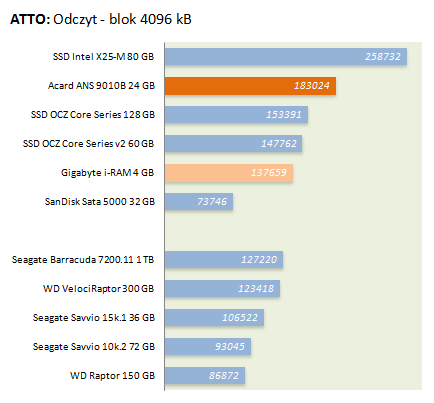
Task: Click the chart title 'ATTO: Odczyt - blok 4096 kB'
Action: [101, 19]
